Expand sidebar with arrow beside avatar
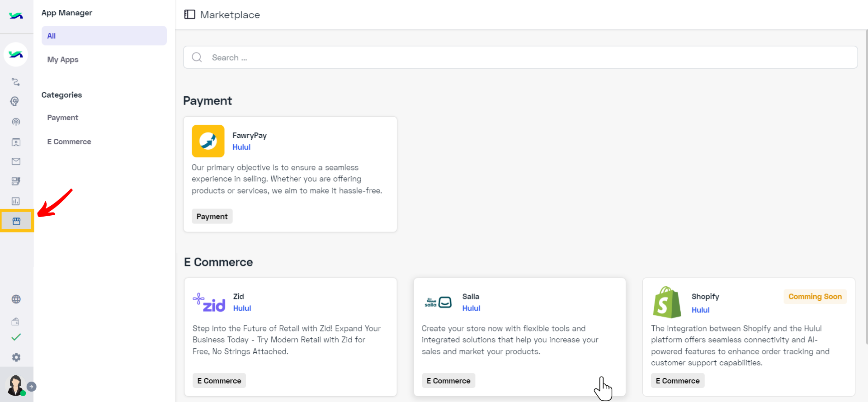 pyautogui.click(x=31, y=387)
